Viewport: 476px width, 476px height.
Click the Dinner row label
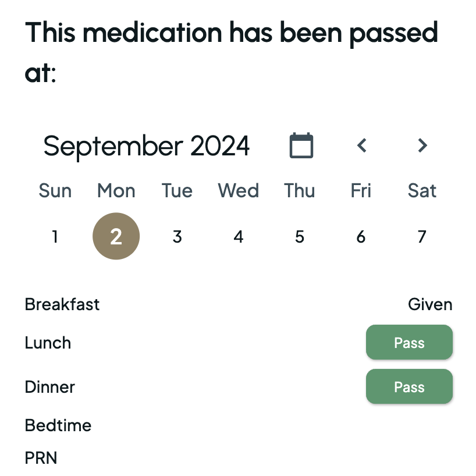coord(50,387)
